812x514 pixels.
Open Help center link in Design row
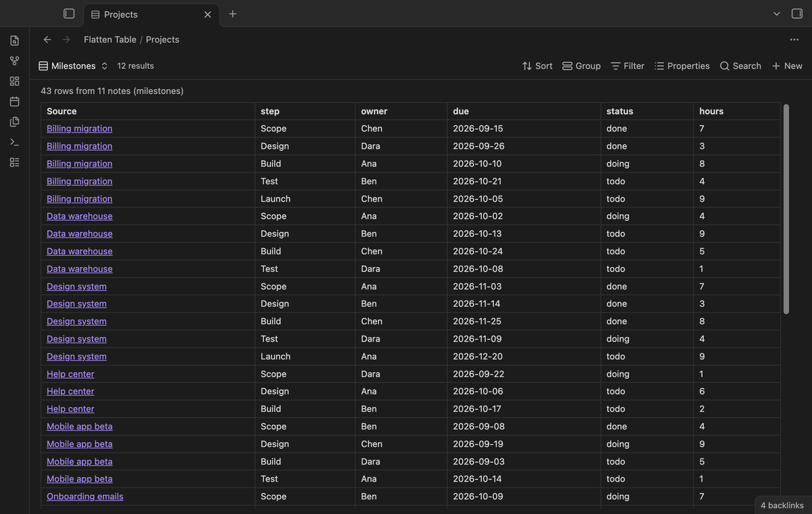pos(70,391)
